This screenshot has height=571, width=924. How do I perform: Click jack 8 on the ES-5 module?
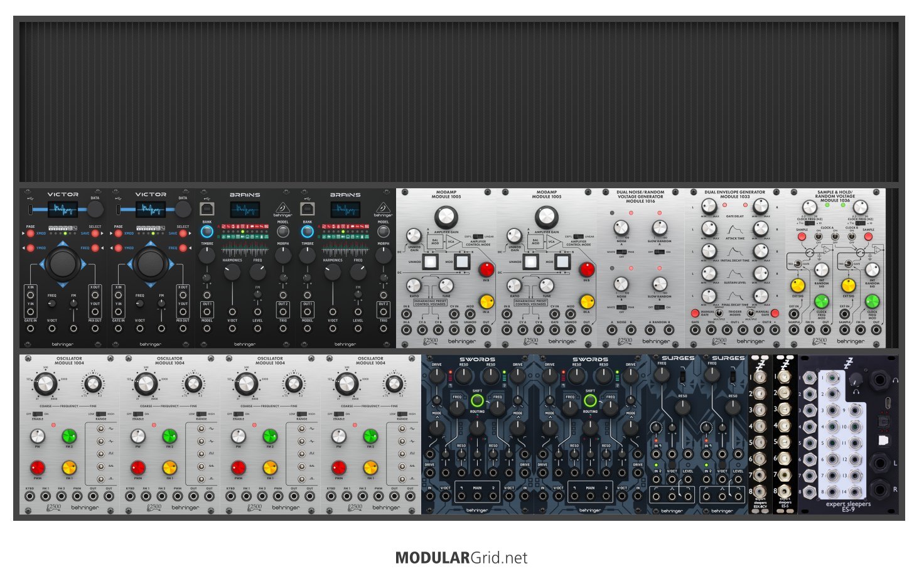click(785, 491)
